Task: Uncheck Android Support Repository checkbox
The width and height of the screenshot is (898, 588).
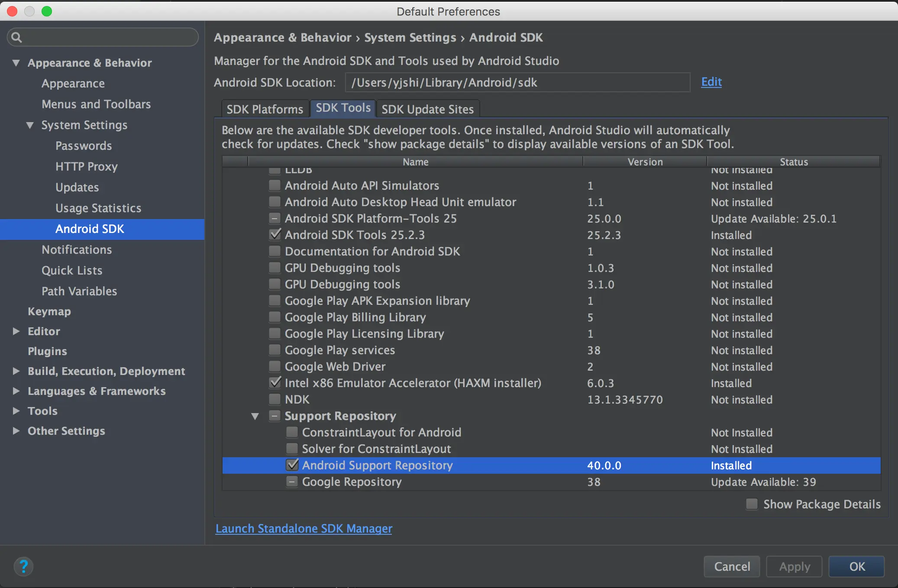Action: pyautogui.click(x=292, y=465)
